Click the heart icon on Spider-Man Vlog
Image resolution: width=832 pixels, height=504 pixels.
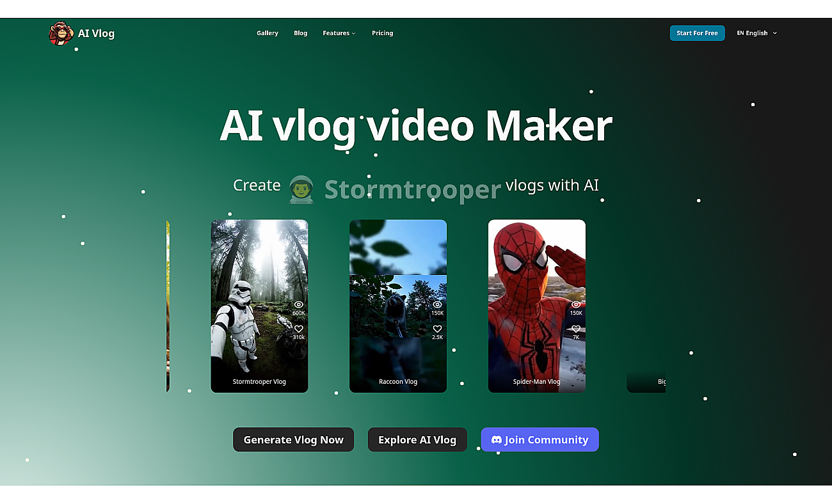pyautogui.click(x=576, y=329)
